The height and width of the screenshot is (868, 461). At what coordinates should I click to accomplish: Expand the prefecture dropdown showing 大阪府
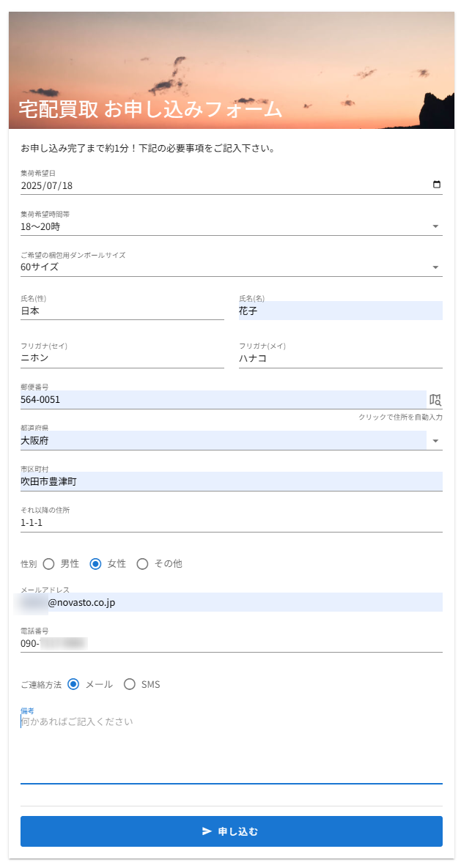pos(436,441)
